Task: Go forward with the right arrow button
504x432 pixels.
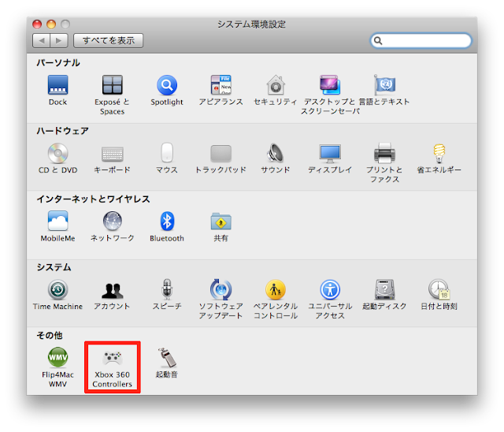Action: click(59, 40)
